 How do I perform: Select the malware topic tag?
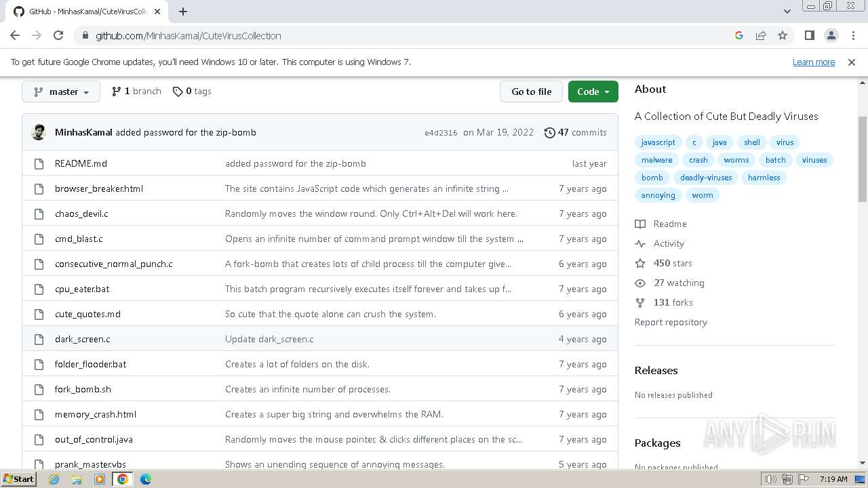657,160
